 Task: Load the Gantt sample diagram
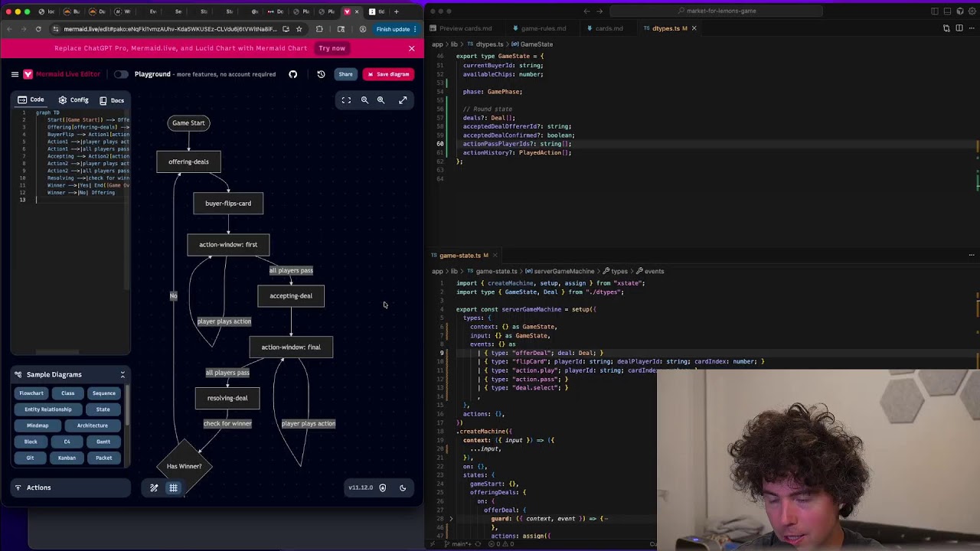point(103,442)
